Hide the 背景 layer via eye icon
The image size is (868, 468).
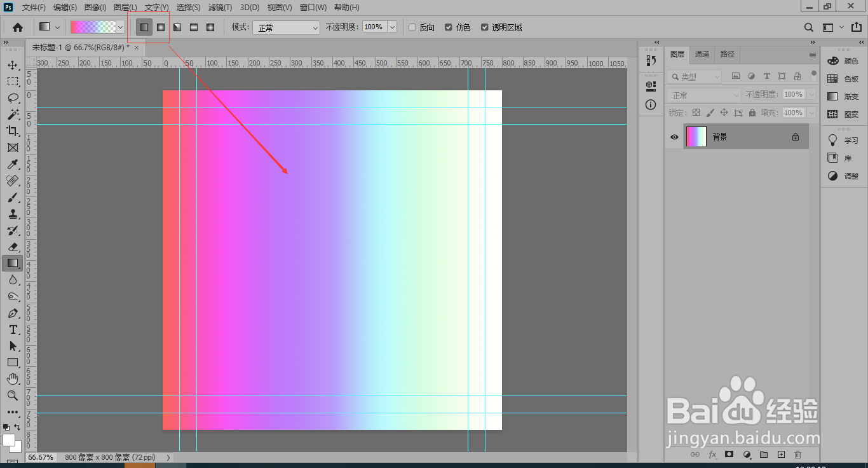(x=674, y=137)
